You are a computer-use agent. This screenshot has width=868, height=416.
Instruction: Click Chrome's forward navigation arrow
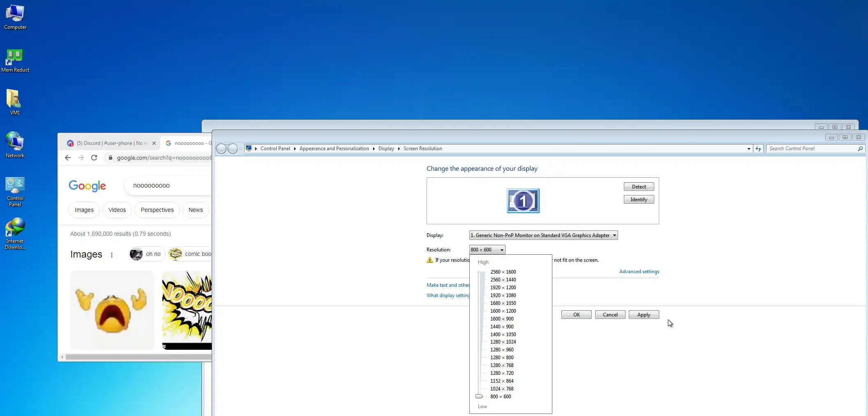(x=81, y=158)
